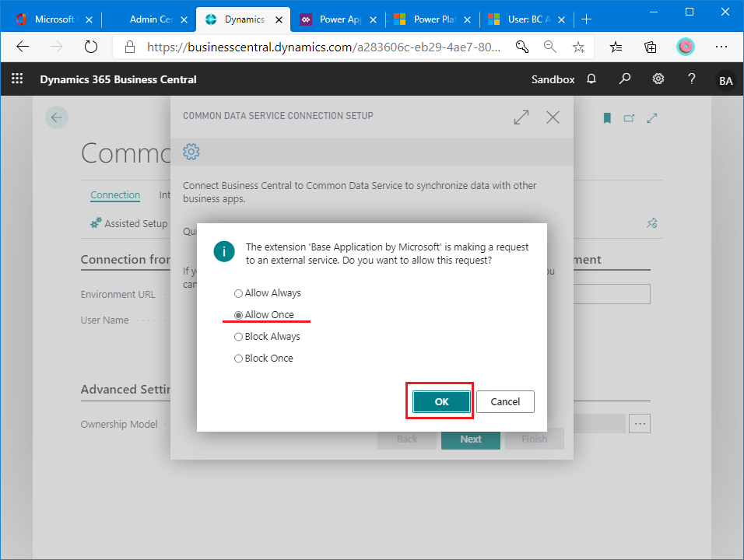The height and width of the screenshot is (560, 744).
Task: Click the Dynamics 365 Business Central title
Action: 118,79
